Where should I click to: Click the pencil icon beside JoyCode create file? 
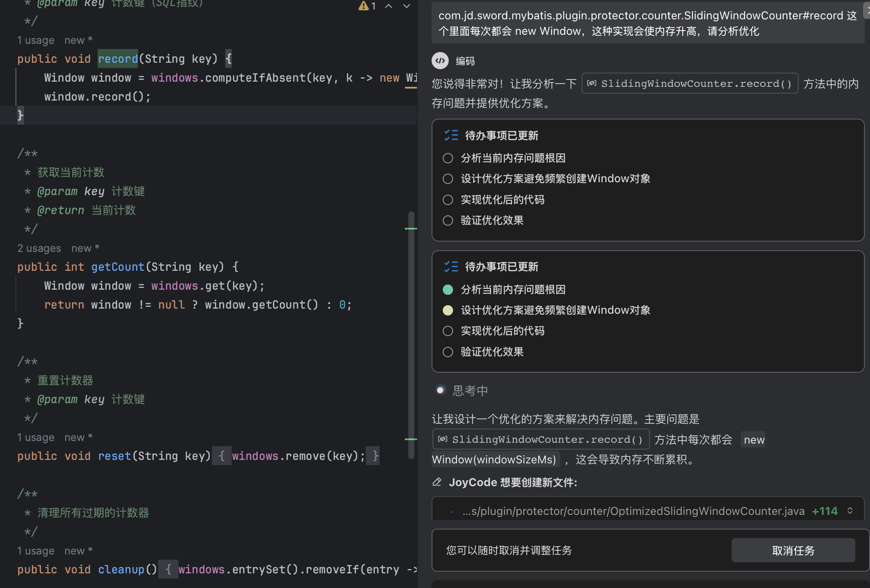click(437, 482)
